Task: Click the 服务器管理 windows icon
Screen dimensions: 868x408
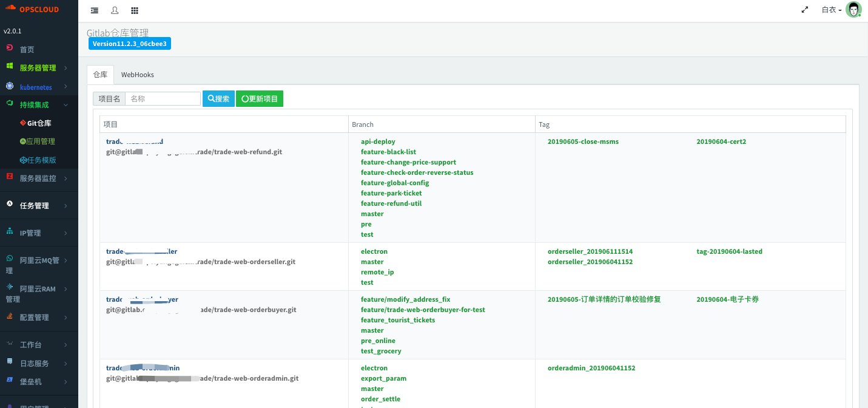Action: pos(10,66)
